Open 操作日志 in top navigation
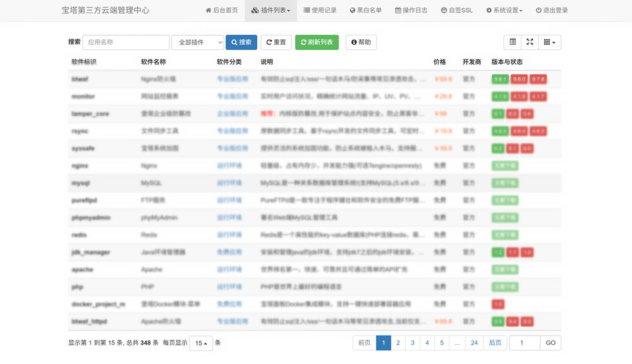Screen dimensions: 632x364 click(x=411, y=11)
